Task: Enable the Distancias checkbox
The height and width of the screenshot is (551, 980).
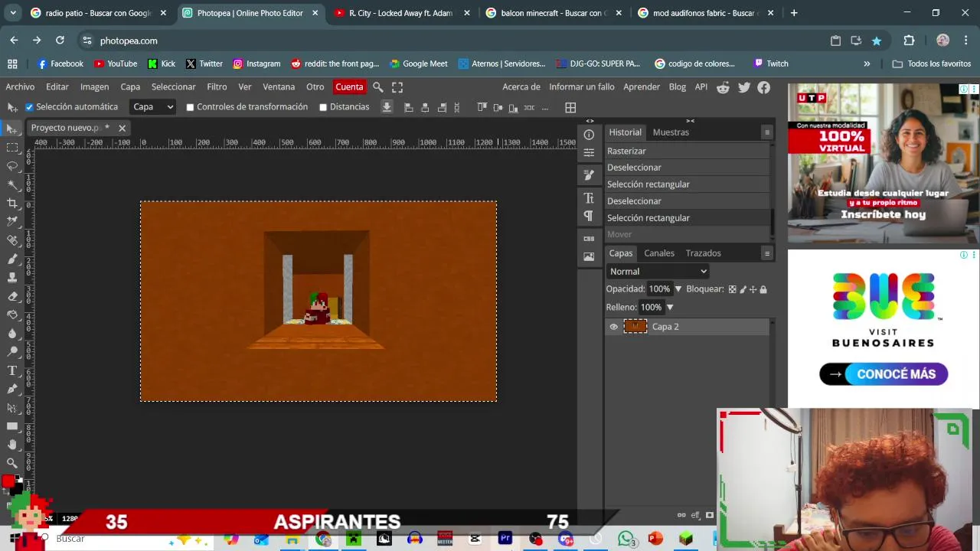Action: (x=323, y=107)
